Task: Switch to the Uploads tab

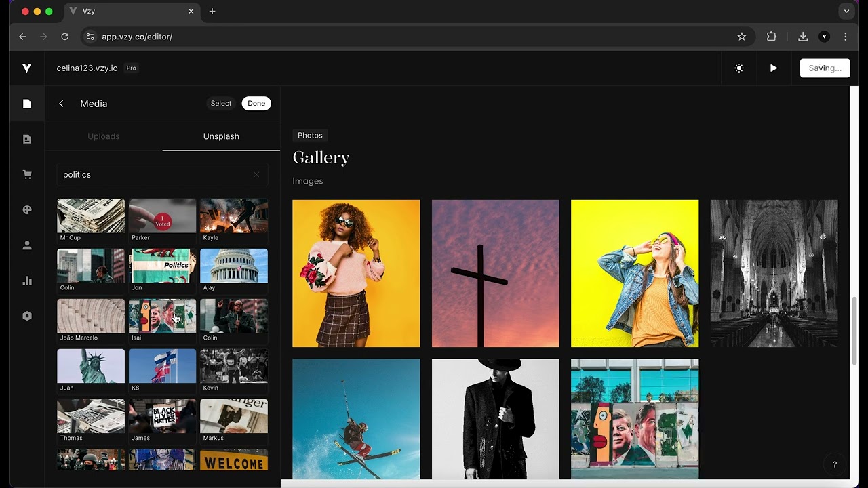Action: point(104,136)
